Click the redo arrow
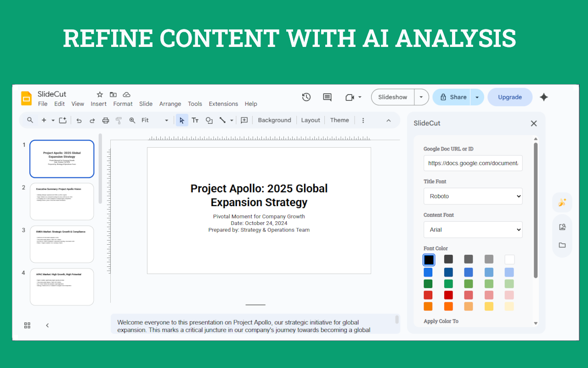Viewport: 588px width, 368px height. (x=92, y=120)
